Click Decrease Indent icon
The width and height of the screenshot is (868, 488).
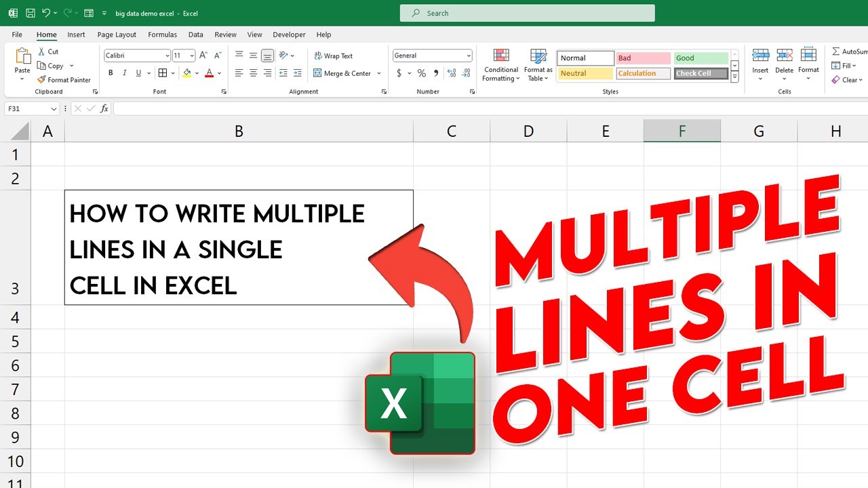pos(283,73)
